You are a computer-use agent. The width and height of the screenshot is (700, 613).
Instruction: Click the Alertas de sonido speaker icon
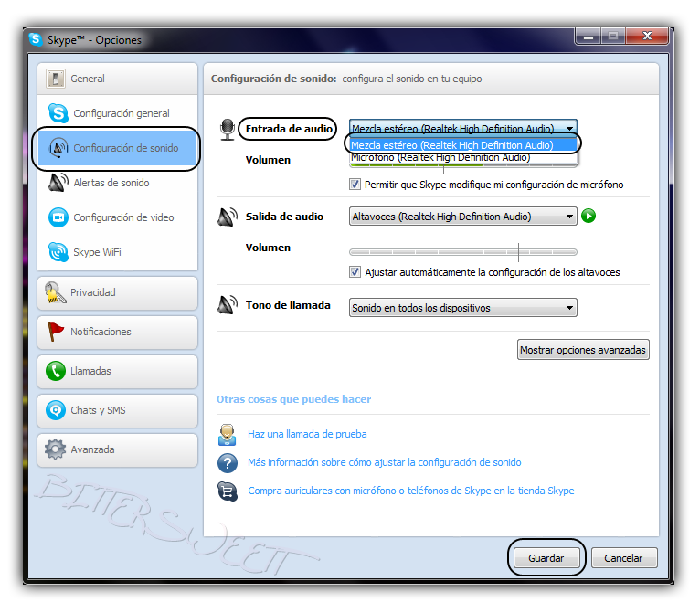58,183
